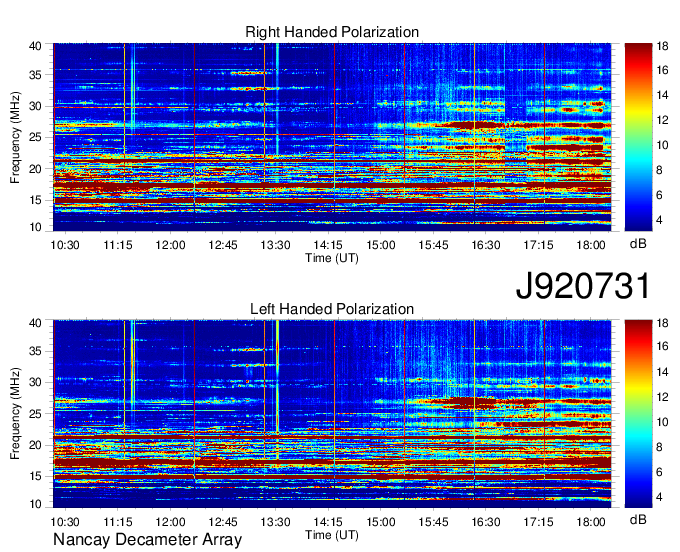Click the dB unit label under the top colorbar
Image resolution: width=680 pixels, height=552 pixels.
[x=638, y=244]
